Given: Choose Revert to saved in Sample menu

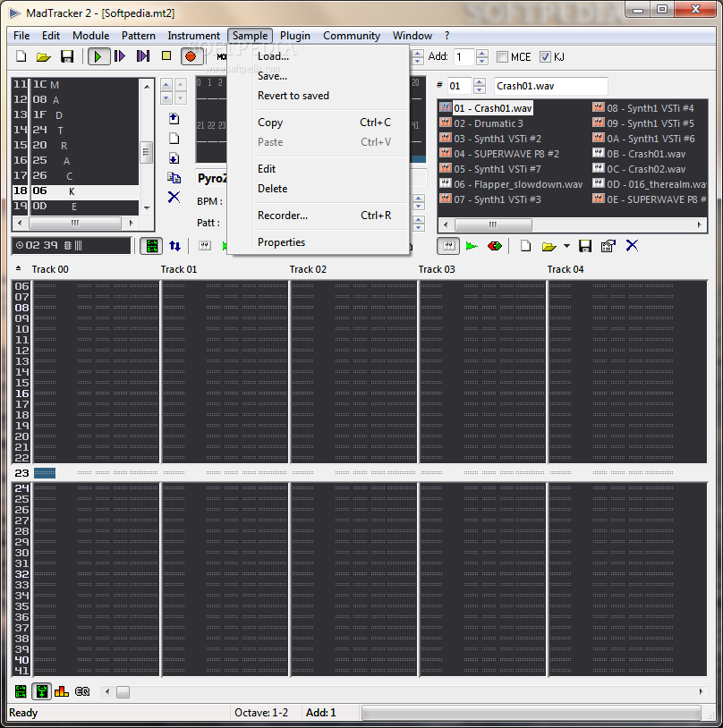Looking at the screenshot, I should click(319, 96).
